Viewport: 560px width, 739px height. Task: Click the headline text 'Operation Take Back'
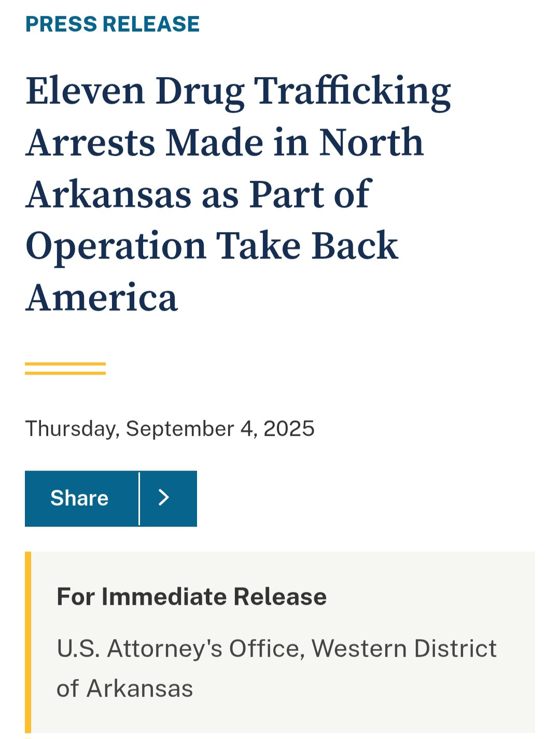pyautogui.click(x=212, y=246)
